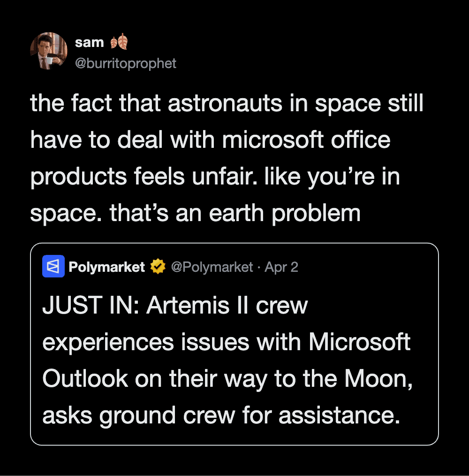Click the word "Outlook" in quoted tweet
Image resolution: width=469 pixels, height=476 pixels.
point(85,380)
